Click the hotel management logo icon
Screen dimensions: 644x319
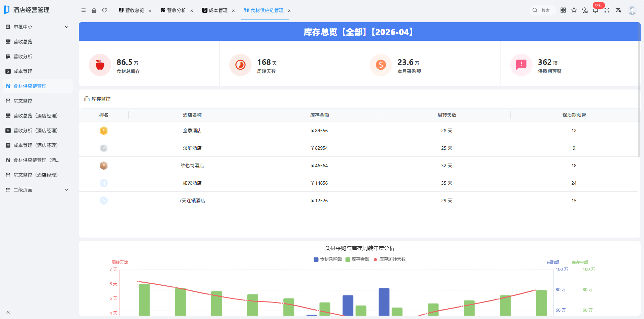coord(7,10)
